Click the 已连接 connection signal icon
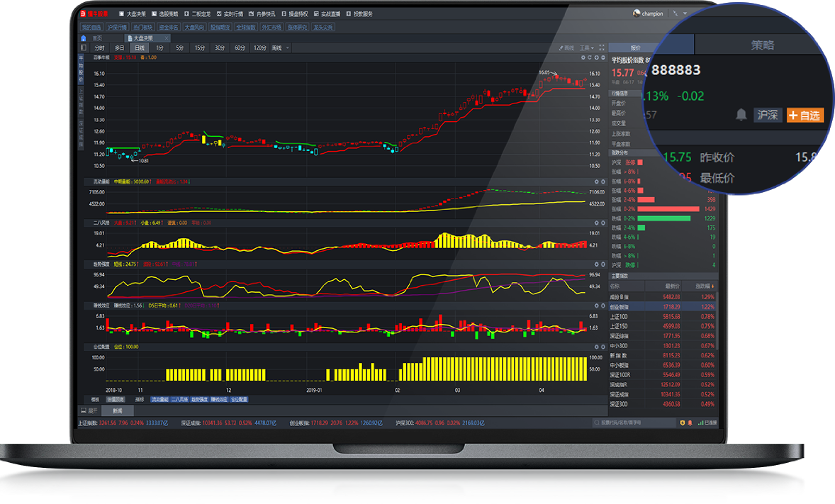The width and height of the screenshot is (835, 504). 700,423
